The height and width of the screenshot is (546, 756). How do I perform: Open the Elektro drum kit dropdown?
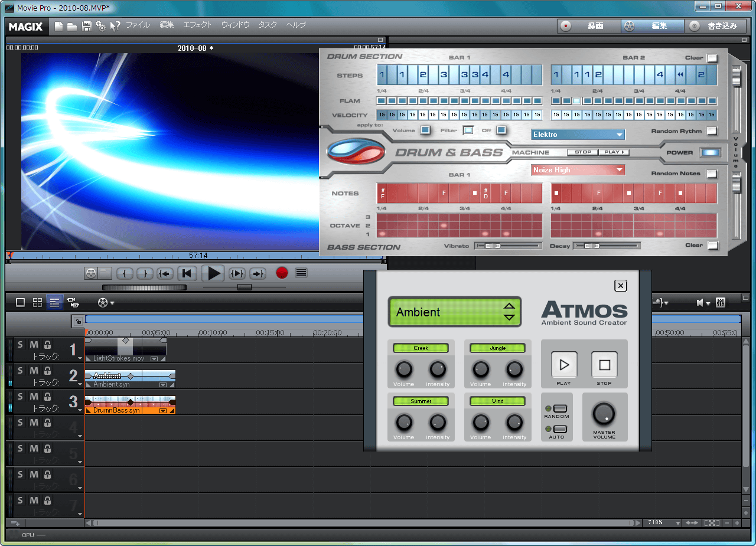pos(578,135)
